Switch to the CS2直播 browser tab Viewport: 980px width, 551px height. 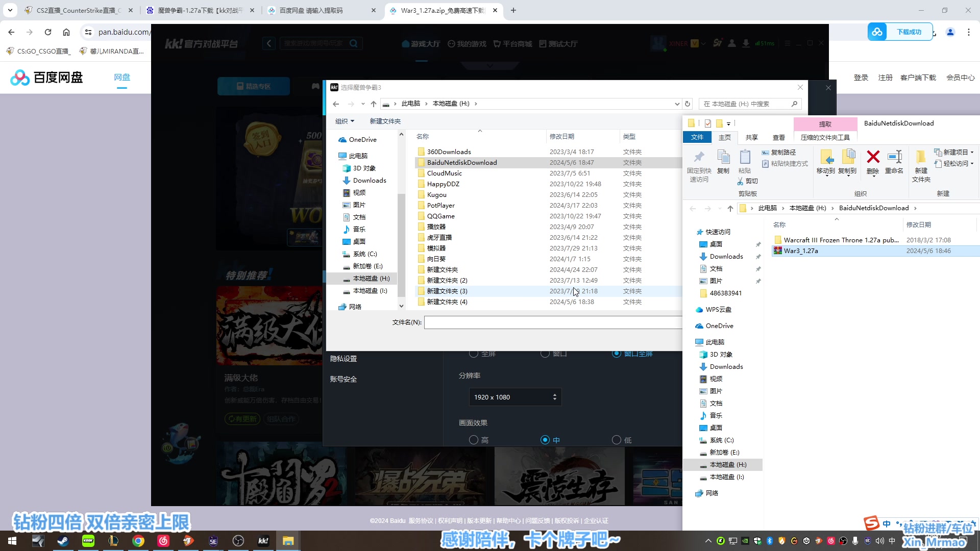78,10
